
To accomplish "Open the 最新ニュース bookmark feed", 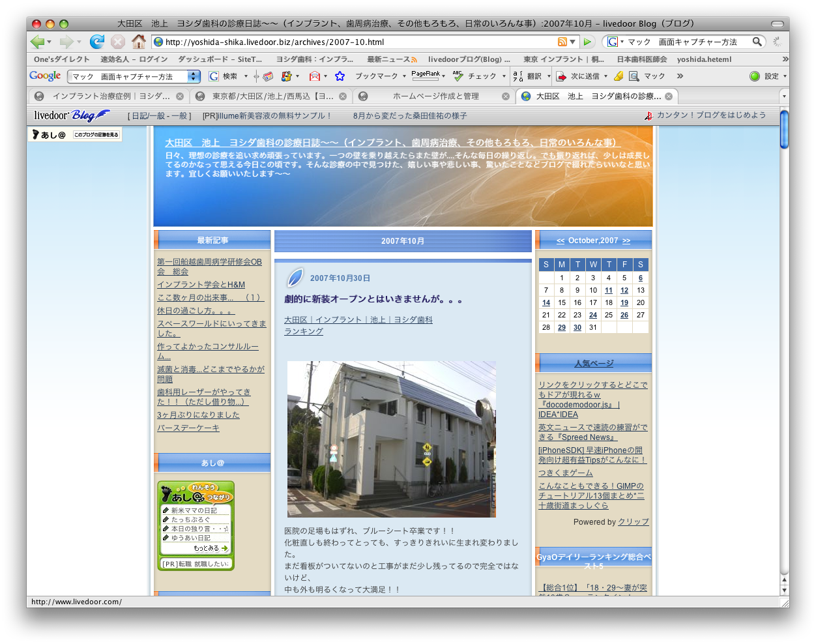I will point(392,59).
